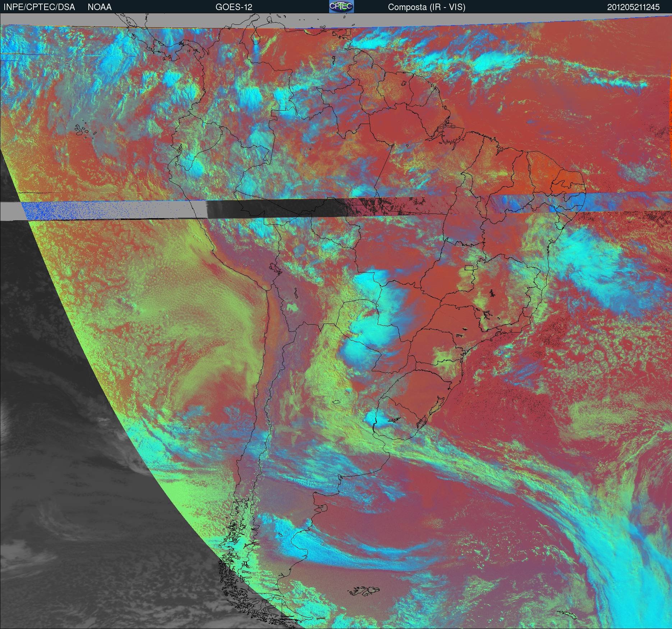Screen dimensions: 672x629
Task: Click the GOES-12 satellite label
Action: [234, 7]
